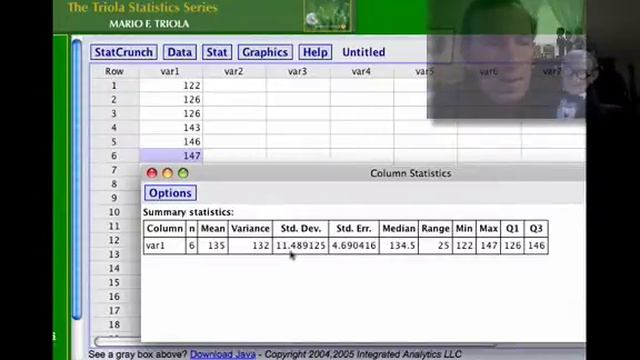Click the blue vertical scrollbar on the left
The width and height of the screenshot is (640, 360).
pyautogui.click(x=77, y=180)
